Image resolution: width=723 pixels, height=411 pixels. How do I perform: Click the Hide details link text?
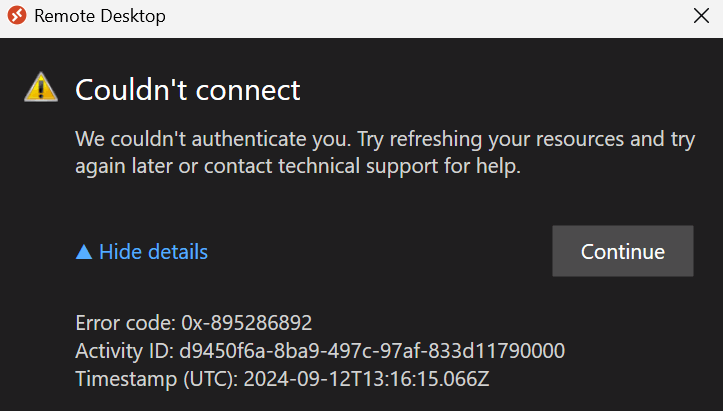pyautogui.click(x=154, y=252)
